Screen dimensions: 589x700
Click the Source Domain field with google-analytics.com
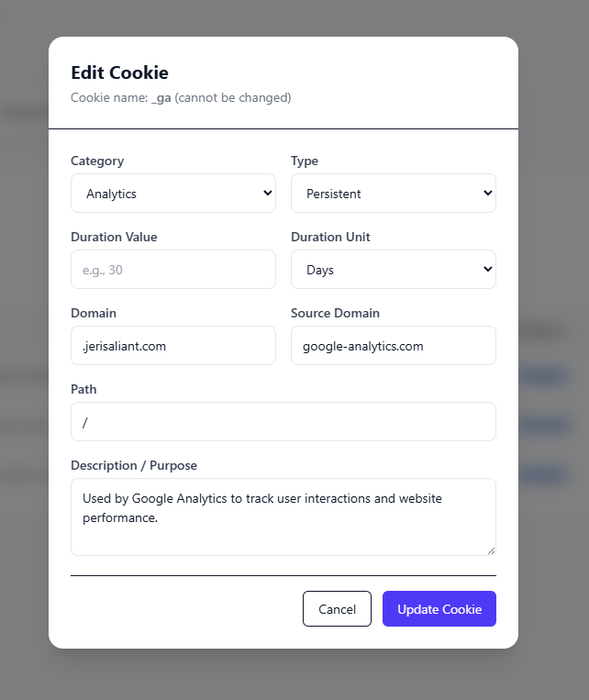[393, 346]
